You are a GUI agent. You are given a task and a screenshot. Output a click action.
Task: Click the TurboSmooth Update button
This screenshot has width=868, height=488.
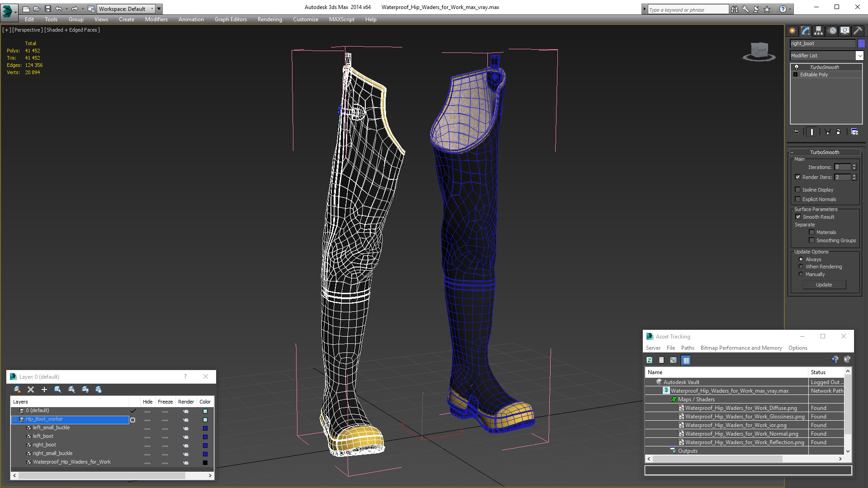click(x=824, y=285)
